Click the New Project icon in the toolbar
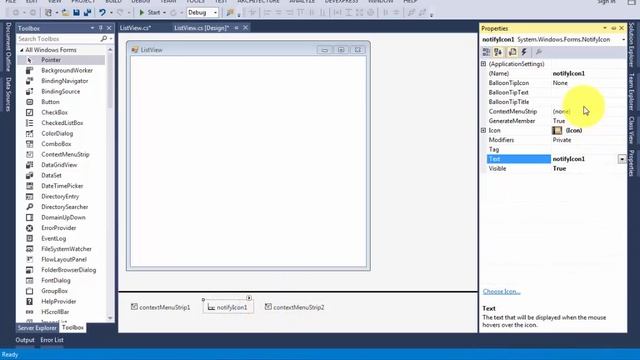The image size is (640, 360). [48, 13]
